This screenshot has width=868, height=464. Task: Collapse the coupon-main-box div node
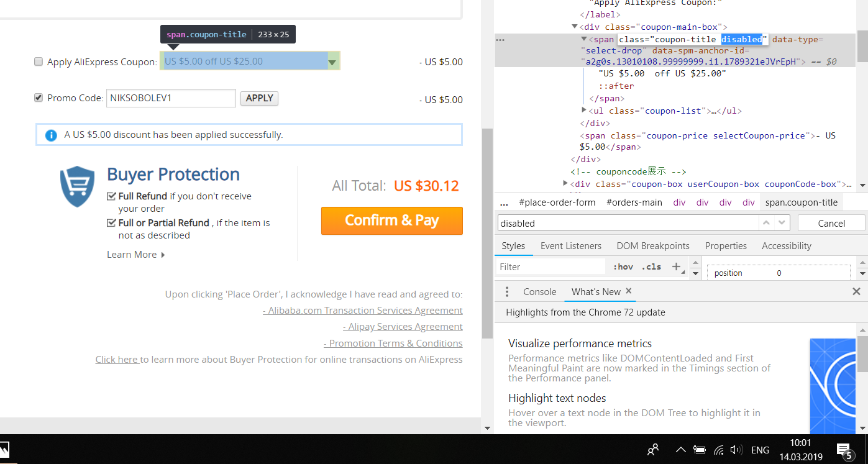coord(575,27)
